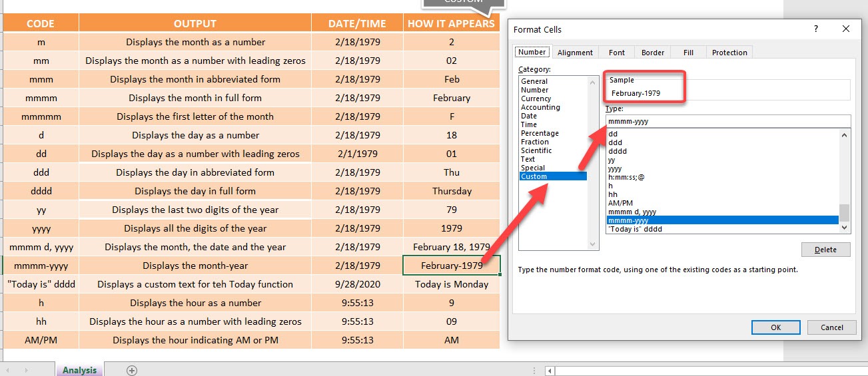Select cell showing Feb
The height and width of the screenshot is (376, 868).
(x=452, y=79)
